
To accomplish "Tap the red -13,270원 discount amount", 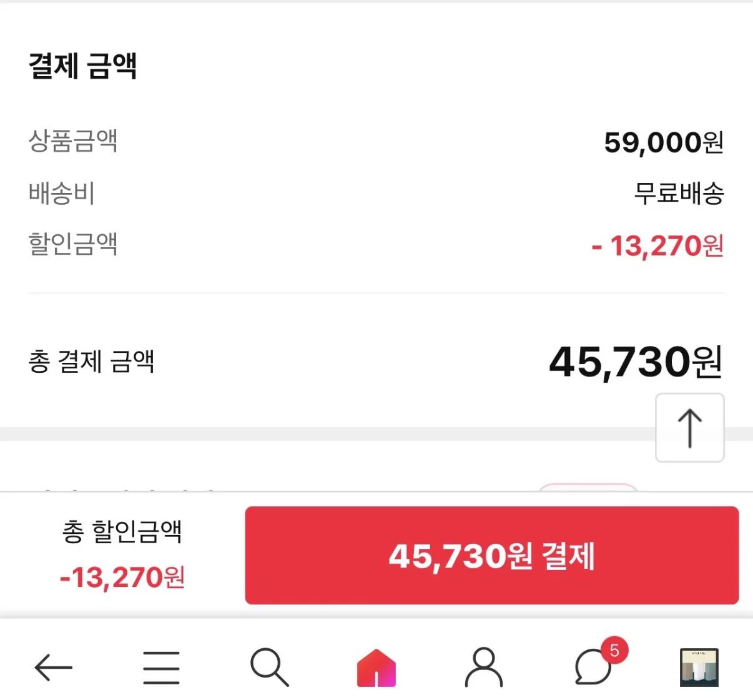I will (x=657, y=245).
